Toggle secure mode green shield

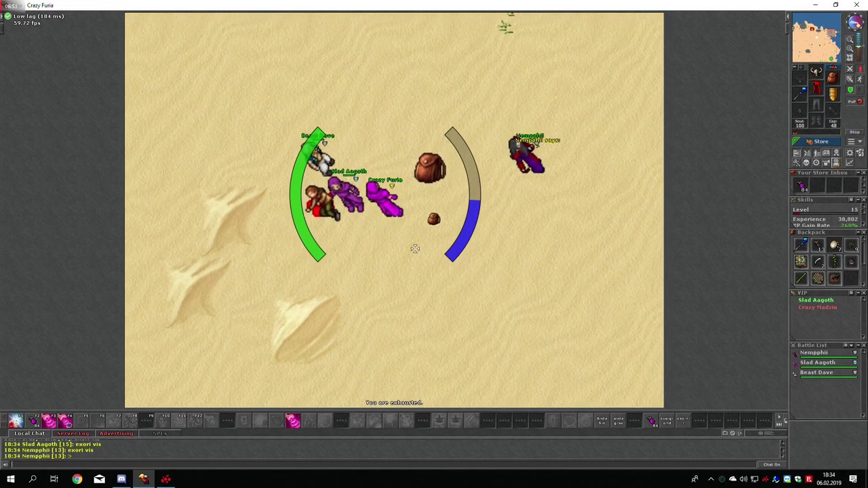click(x=850, y=89)
